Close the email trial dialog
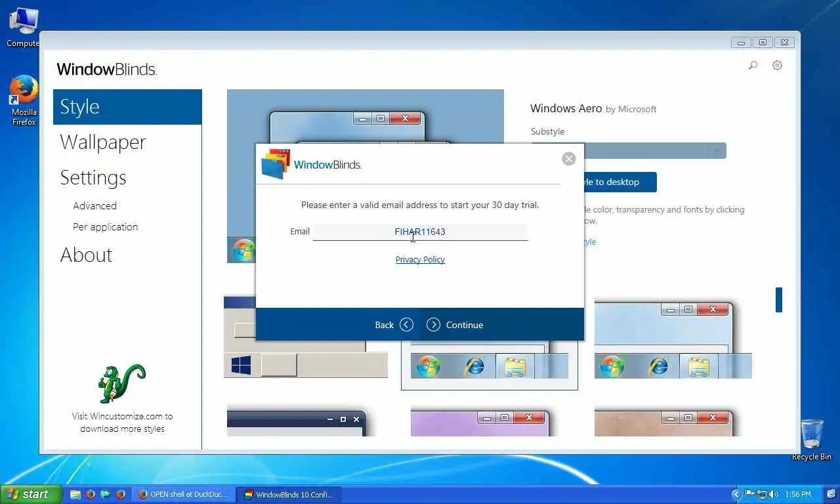This screenshot has width=840, height=504. 569,159
